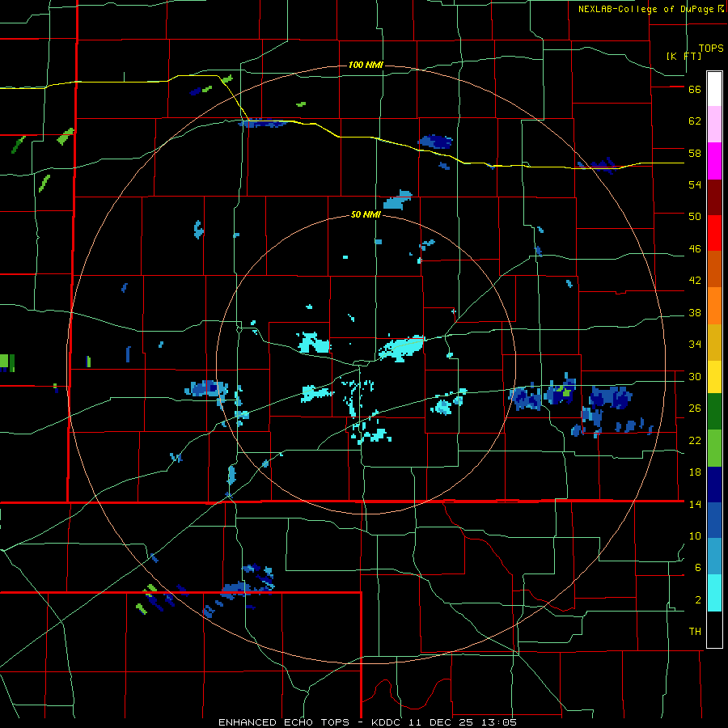Image resolution: width=728 pixels, height=728 pixels.
Task: Click the '66' legend scale value
Action: point(695,89)
